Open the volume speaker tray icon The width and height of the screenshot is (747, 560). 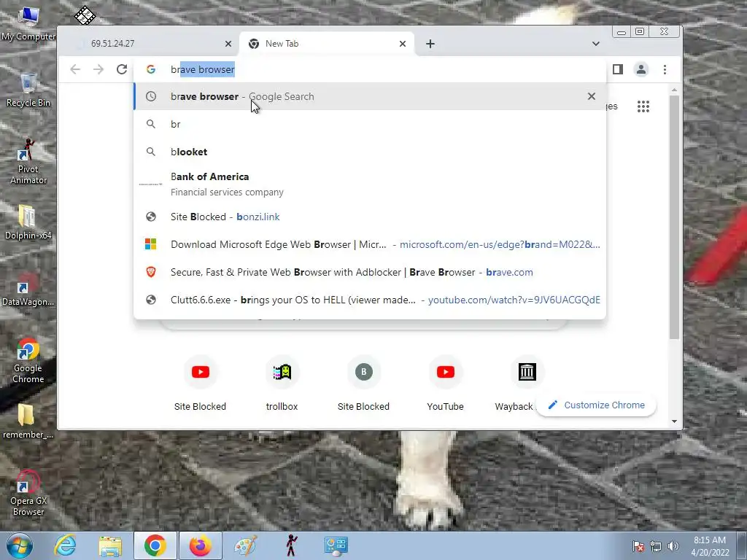tap(673, 546)
